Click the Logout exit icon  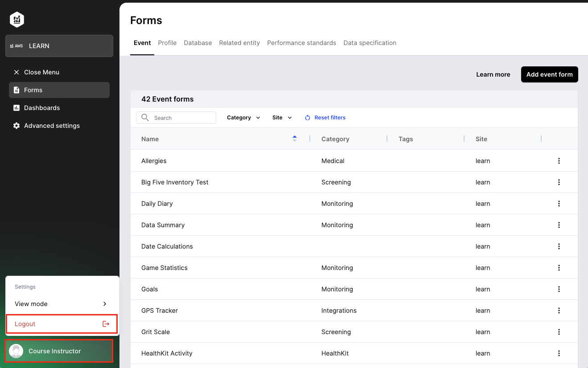(106, 324)
